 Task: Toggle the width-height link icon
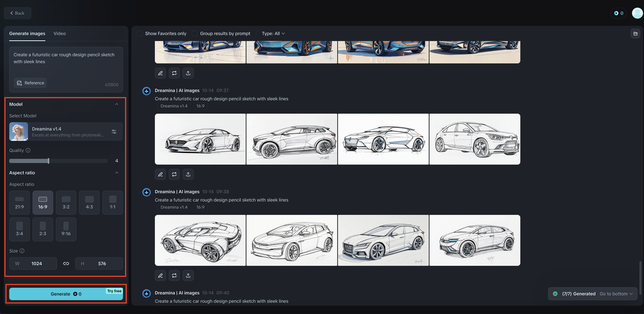coord(66,263)
